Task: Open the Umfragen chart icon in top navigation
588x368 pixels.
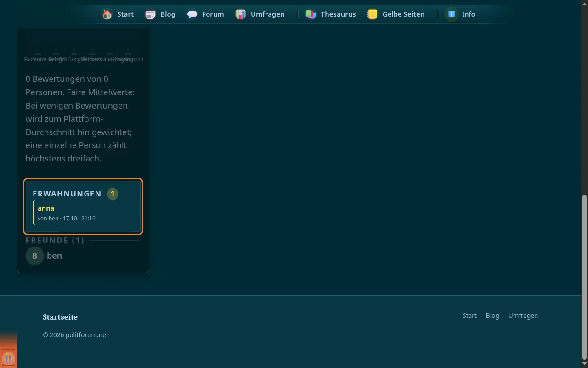Action: click(241, 14)
